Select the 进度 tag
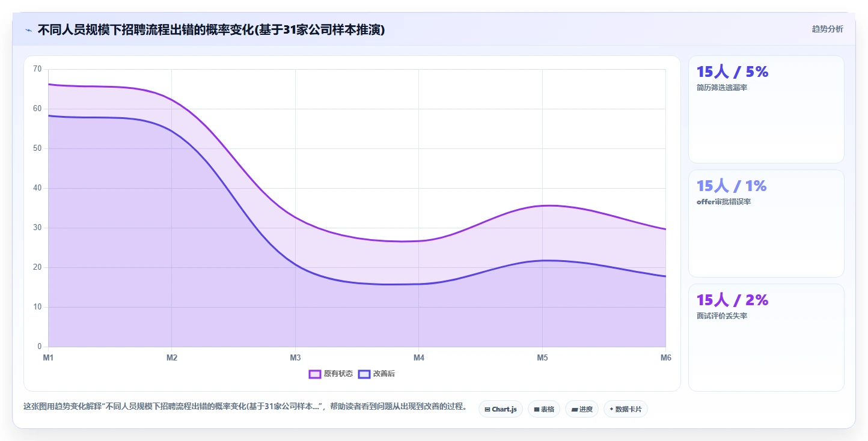Viewport: 868px width, 441px height. pos(582,409)
